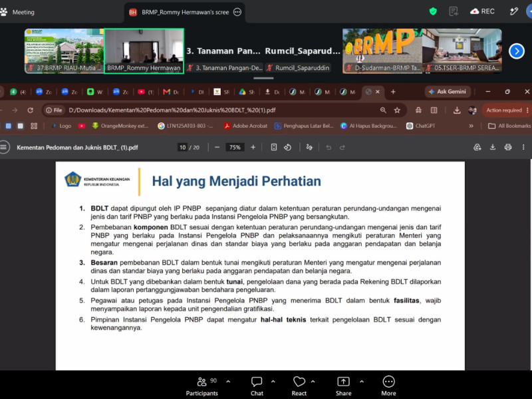Expand the Chat options caret
The height and width of the screenshot is (399, 532).
(x=273, y=382)
